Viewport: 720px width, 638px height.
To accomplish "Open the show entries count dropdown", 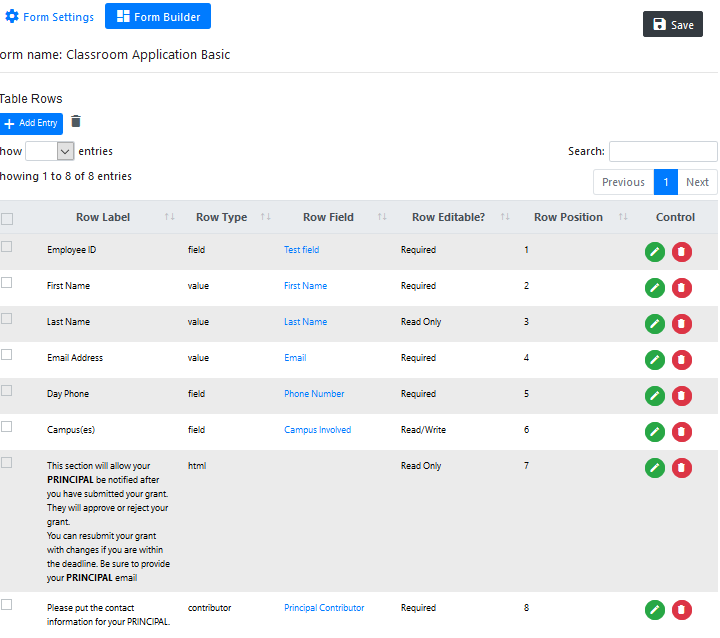I will click(50, 151).
